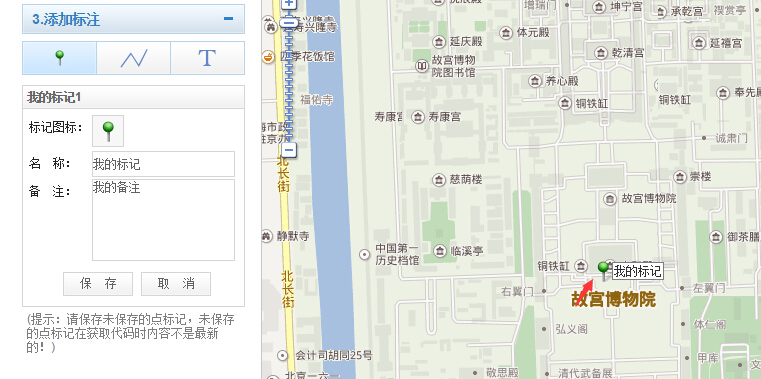
Task: Click the 清代武备展 map label
Action: [x=584, y=373]
